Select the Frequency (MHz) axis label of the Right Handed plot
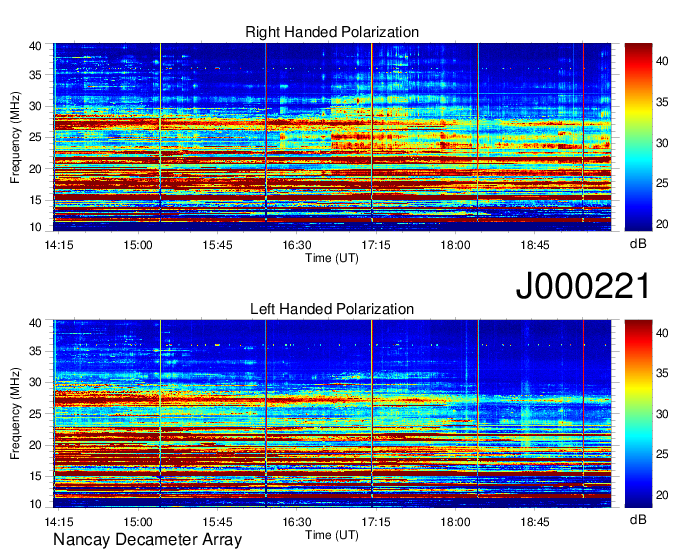Image resolution: width=680 pixels, height=552 pixels. click(x=15, y=137)
